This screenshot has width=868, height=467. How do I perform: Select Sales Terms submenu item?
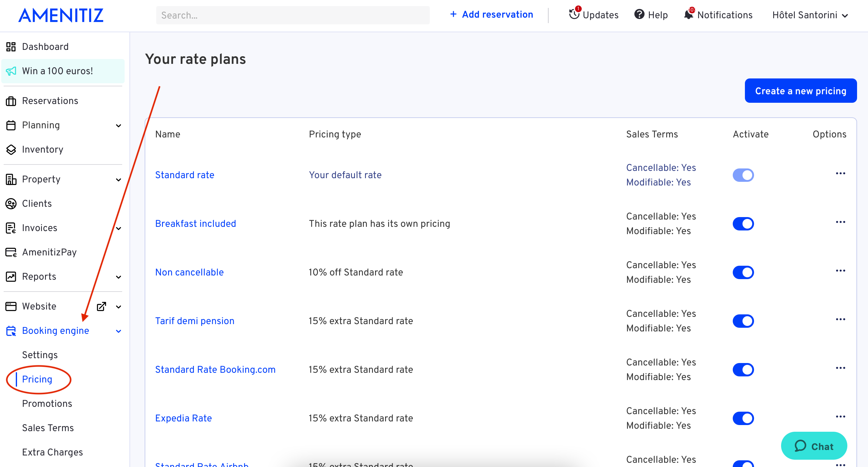[47, 427]
